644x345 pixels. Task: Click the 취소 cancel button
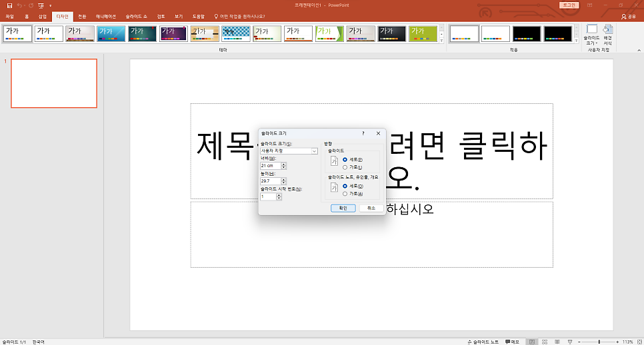pyautogui.click(x=371, y=208)
